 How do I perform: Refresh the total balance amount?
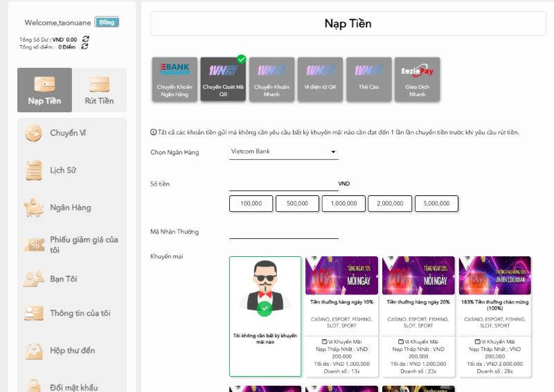tap(85, 39)
